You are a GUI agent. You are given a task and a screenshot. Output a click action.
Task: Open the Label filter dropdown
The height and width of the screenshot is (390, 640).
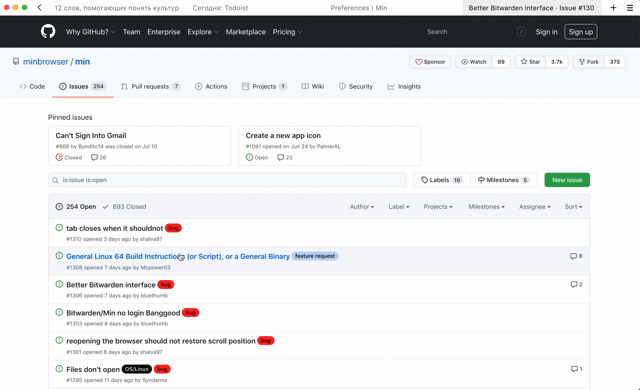399,207
